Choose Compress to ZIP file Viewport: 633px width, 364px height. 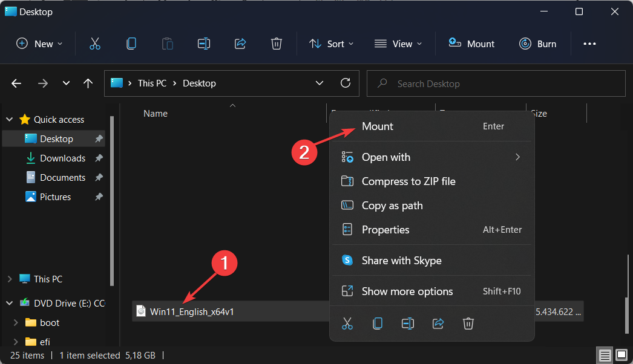coord(408,181)
